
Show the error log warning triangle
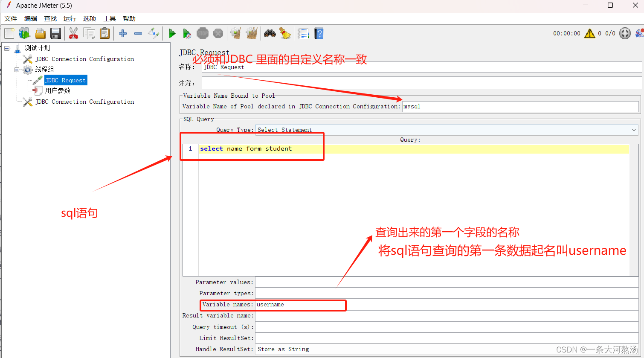[x=589, y=33]
